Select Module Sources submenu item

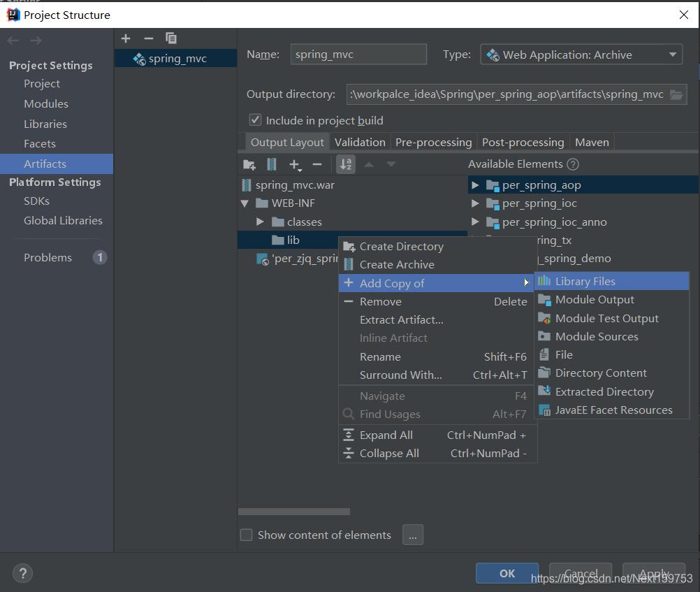click(x=611, y=336)
